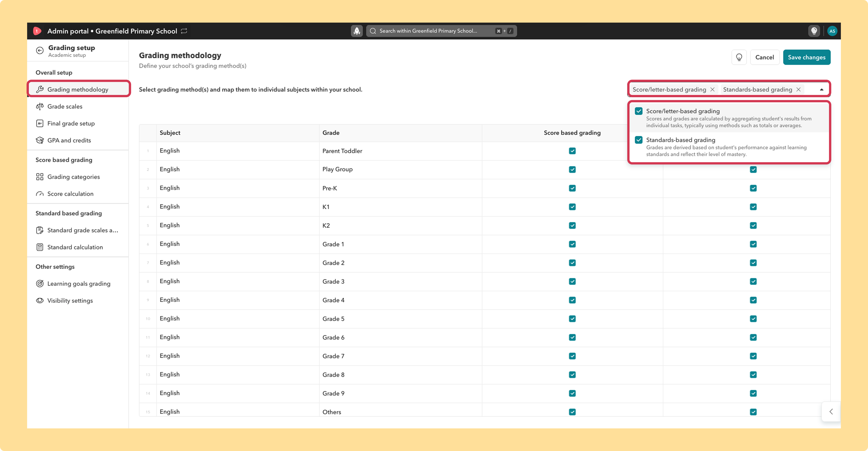The width and height of the screenshot is (868, 451).
Task: Untick the rightmost checkbox in English Grade 7 row
Action: coord(753,356)
